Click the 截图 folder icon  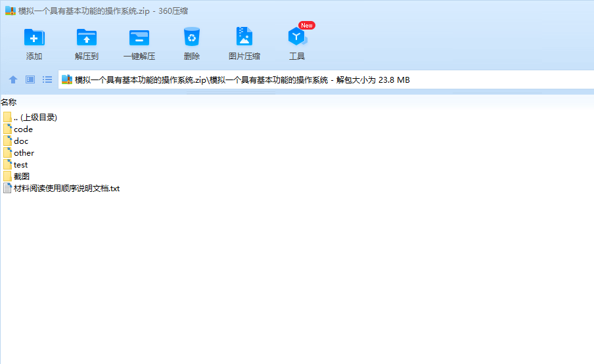7,176
